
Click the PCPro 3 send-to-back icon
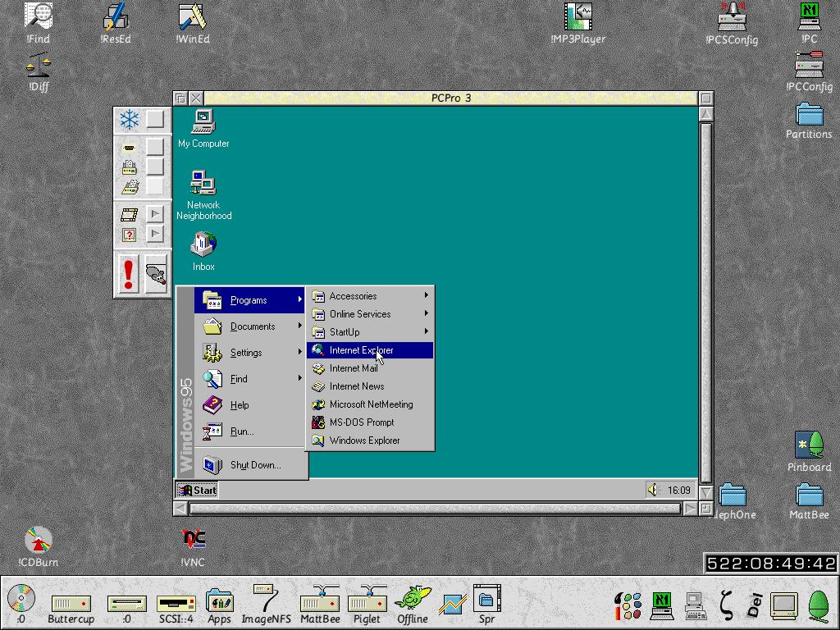pyautogui.click(x=180, y=98)
